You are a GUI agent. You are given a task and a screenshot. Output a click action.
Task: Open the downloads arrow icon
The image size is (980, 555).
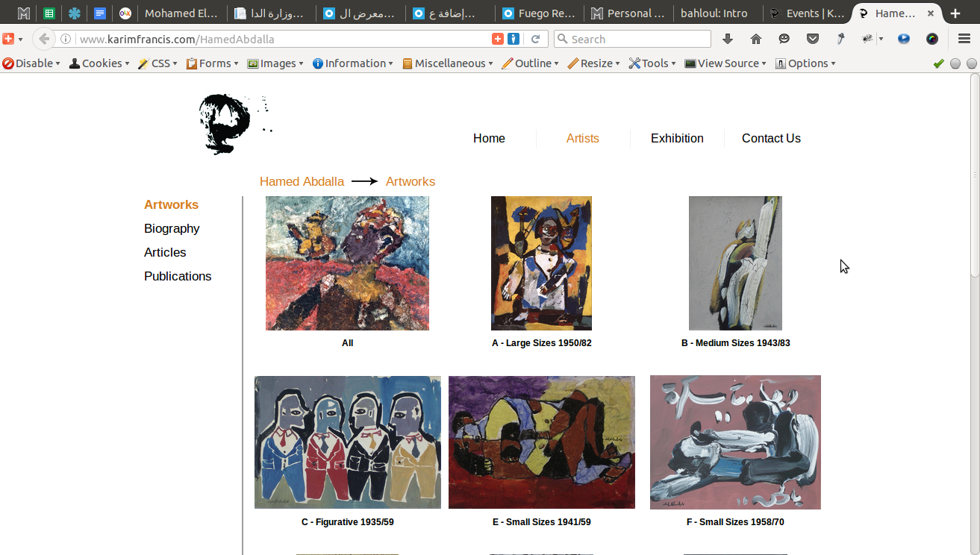click(728, 39)
